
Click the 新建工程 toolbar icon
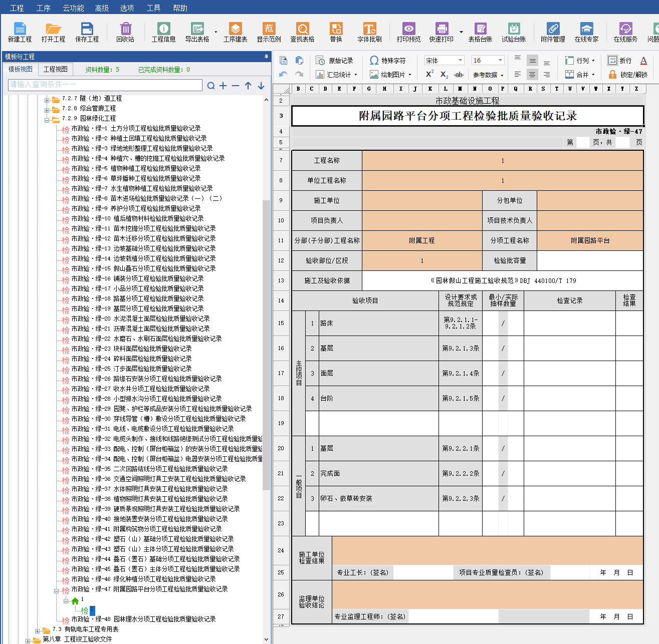click(x=20, y=32)
